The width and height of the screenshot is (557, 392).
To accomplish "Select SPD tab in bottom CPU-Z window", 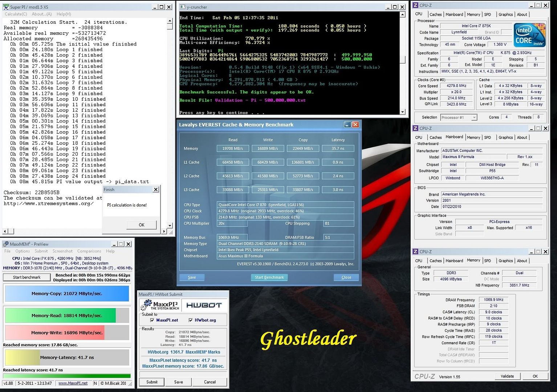I will tap(488, 261).
